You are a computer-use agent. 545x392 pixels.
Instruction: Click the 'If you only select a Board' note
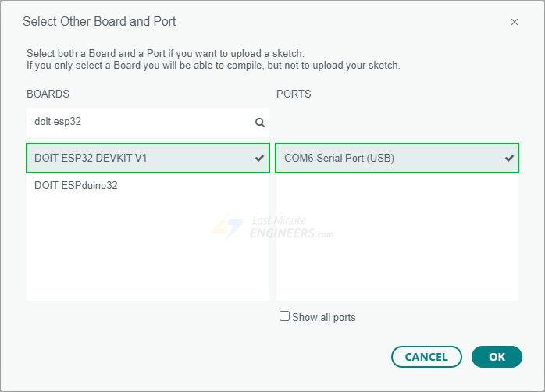pos(213,66)
